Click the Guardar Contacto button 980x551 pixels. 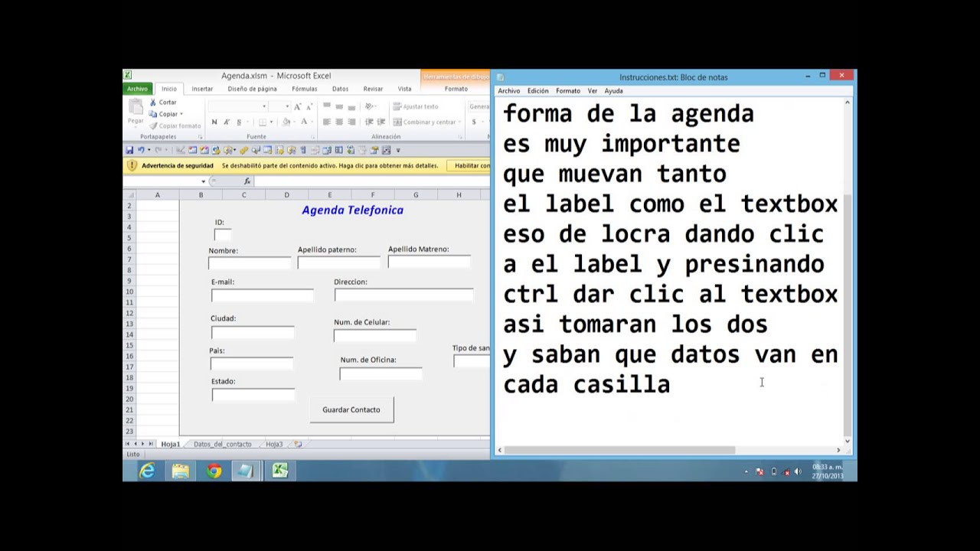[351, 409]
